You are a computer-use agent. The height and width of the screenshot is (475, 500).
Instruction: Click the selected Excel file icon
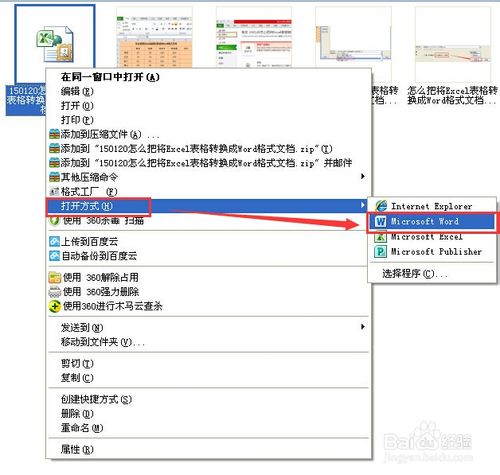pyautogui.click(x=55, y=44)
